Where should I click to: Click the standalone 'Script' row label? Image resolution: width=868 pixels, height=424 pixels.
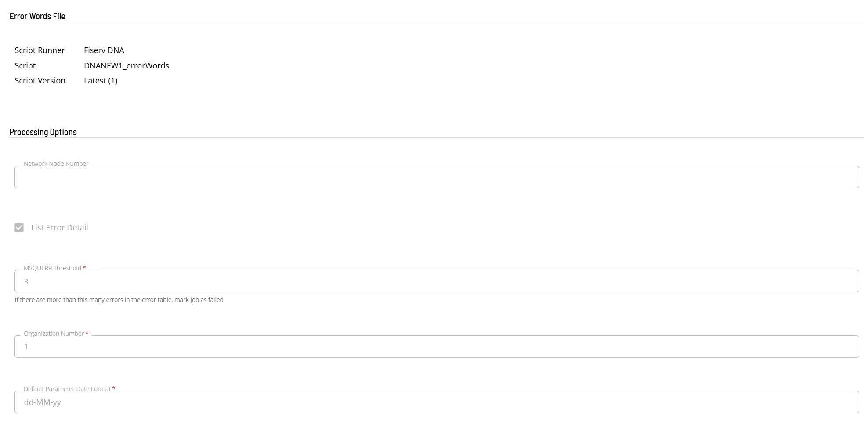25,66
